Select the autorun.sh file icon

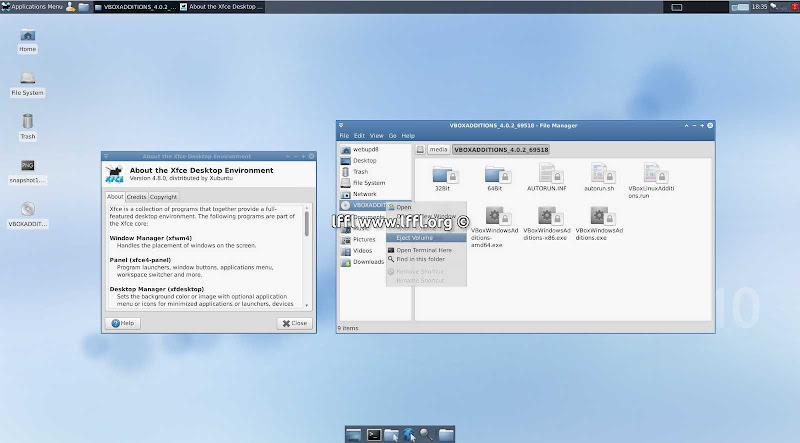coord(600,172)
